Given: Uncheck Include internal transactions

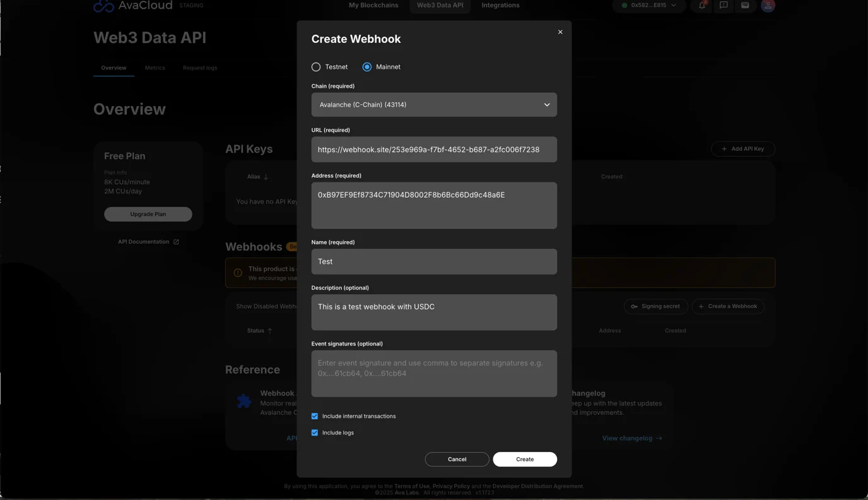Looking at the screenshot, I should (x=315, y=416).
